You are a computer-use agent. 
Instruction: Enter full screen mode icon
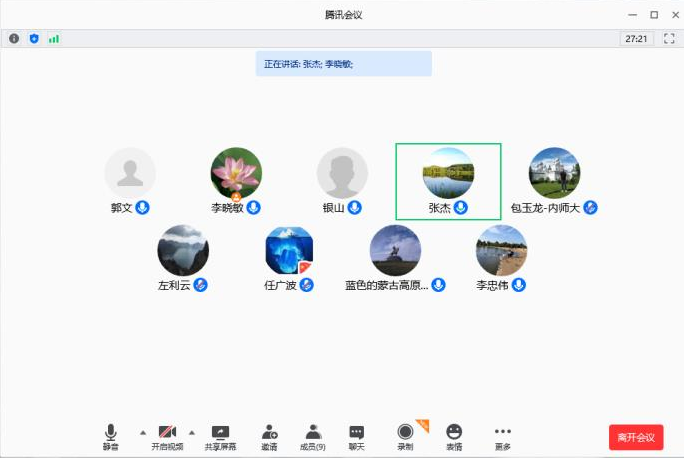click(x=669, y=38)
